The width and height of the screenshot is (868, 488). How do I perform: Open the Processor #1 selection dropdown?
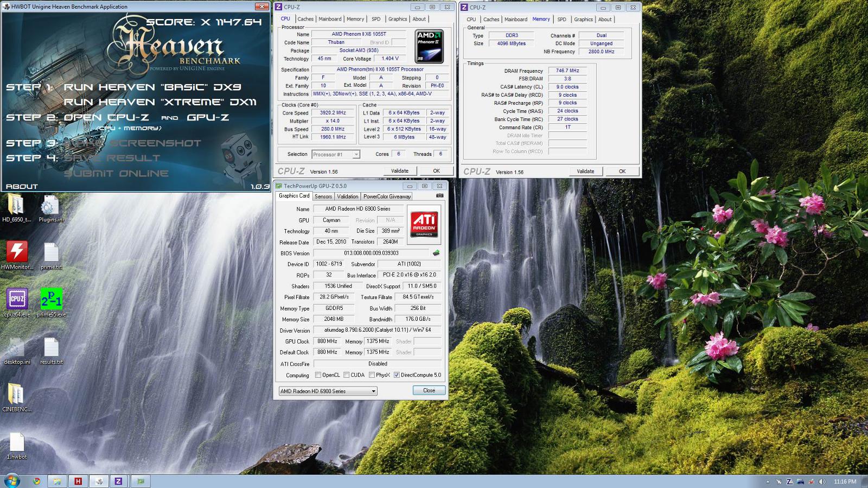pos(336,154)
